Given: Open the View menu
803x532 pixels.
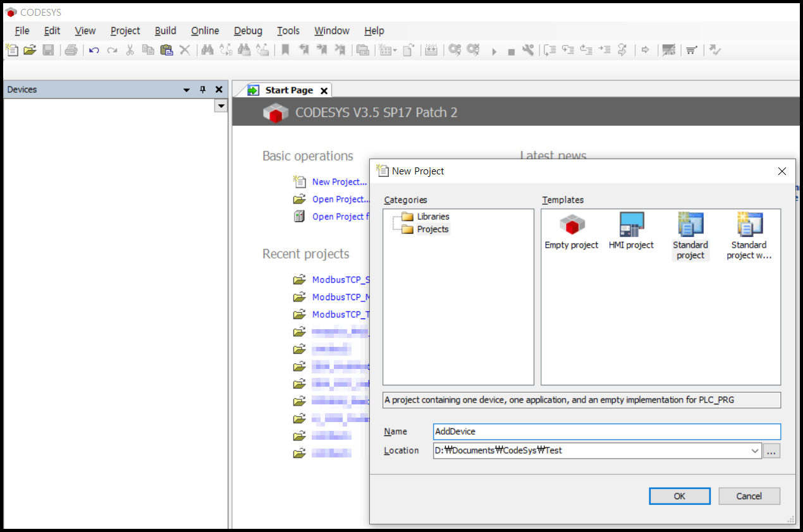Looking at the screenshot, I should click(85, 30).
